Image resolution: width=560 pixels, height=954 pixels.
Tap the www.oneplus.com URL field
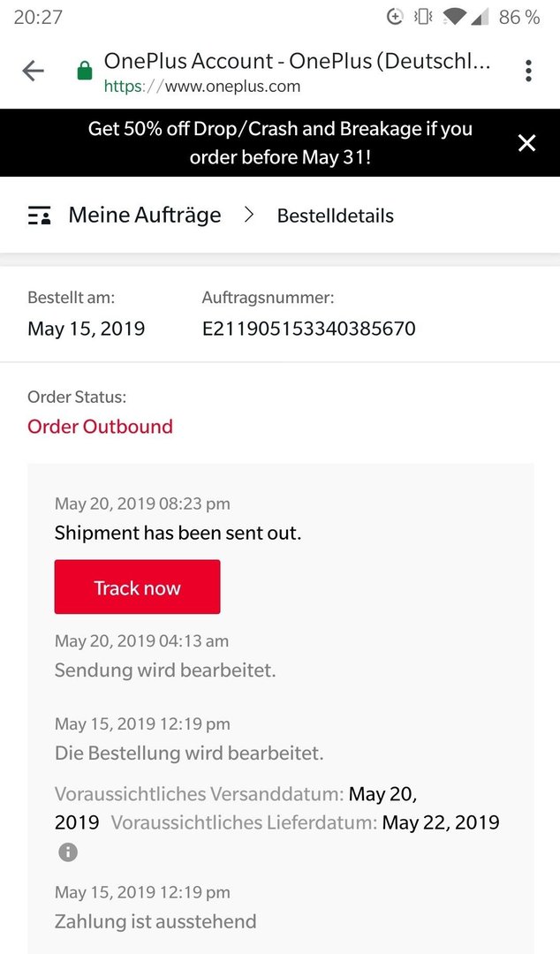pos(202,87)
